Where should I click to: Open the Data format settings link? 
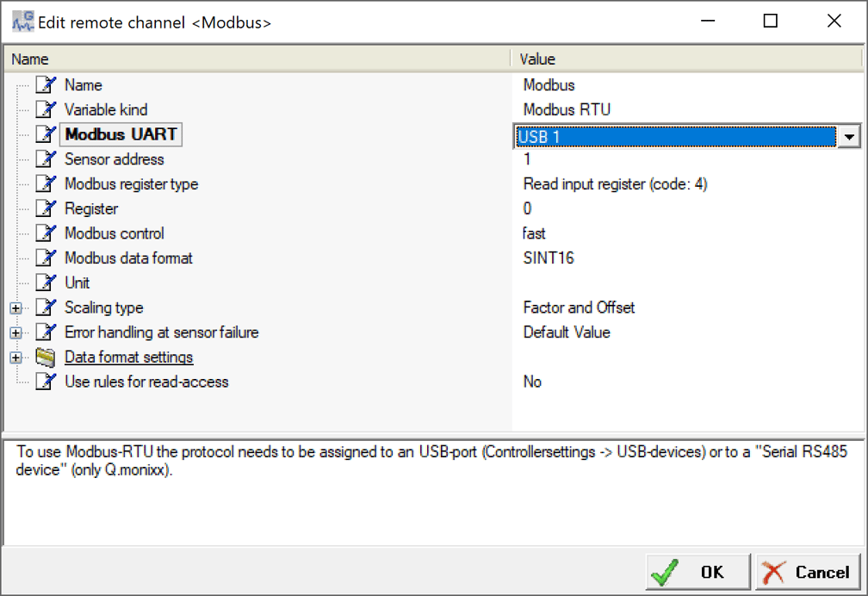(x=128, y=357)
